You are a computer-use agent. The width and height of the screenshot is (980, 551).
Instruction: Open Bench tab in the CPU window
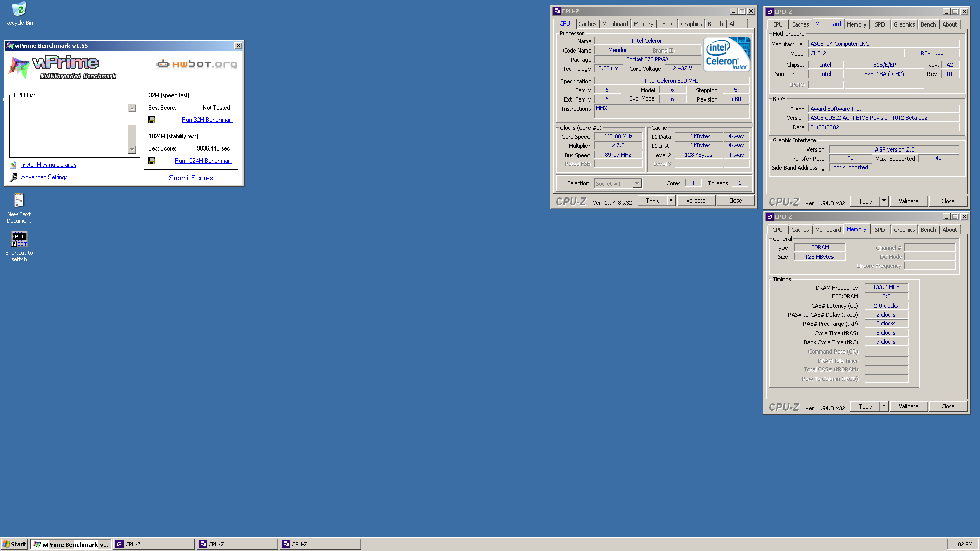716,24
